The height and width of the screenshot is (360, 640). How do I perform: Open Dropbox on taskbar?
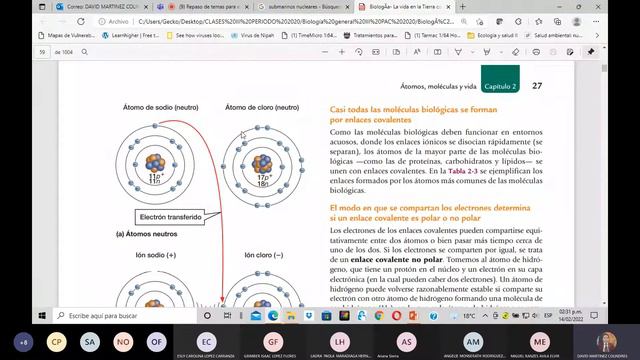(x=309, y=316)
